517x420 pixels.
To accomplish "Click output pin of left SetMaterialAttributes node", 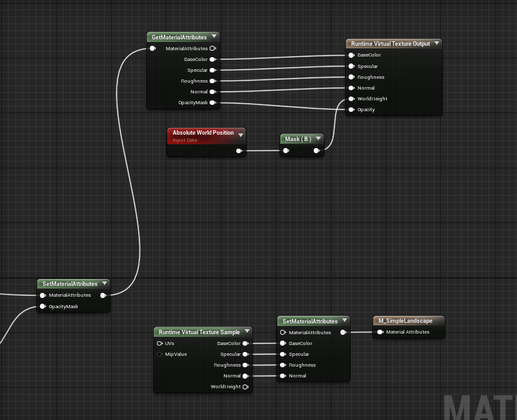I will 103,295.
